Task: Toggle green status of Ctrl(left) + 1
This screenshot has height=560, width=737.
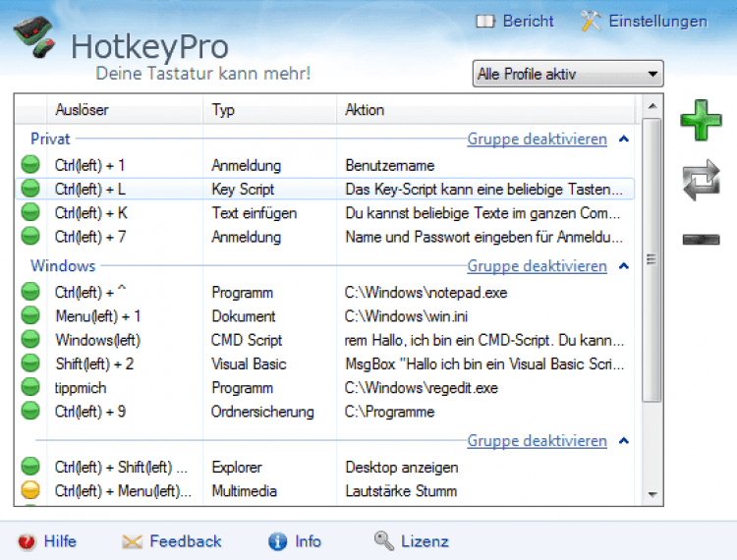Action: [x=30, y=165]
